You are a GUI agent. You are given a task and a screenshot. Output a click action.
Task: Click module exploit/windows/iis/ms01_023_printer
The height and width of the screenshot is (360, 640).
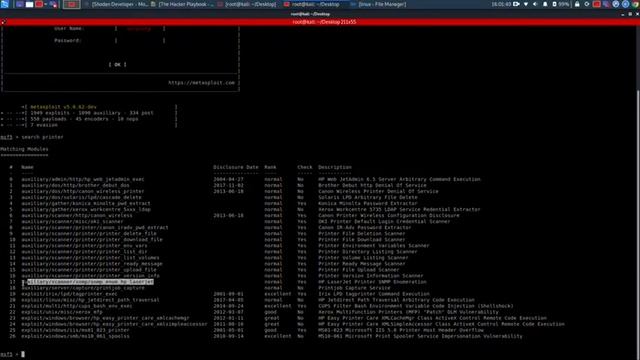76,330
